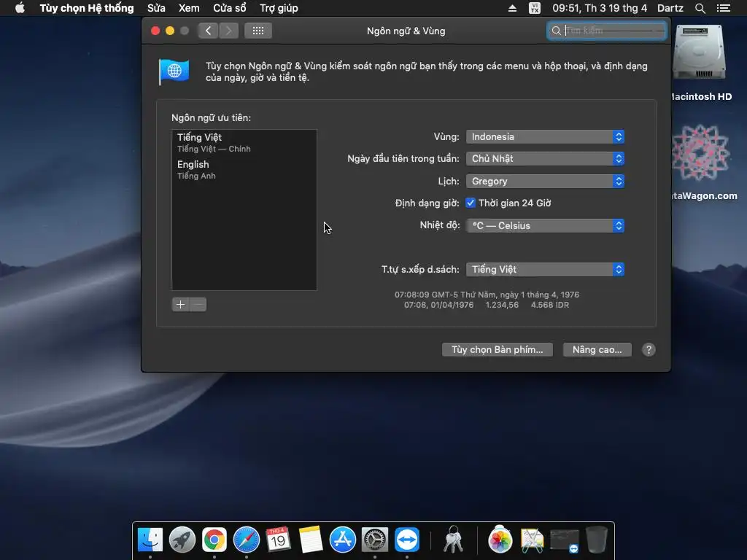Open the input source VI/TX menu icon
747x560 pixels.
(535, 8)
